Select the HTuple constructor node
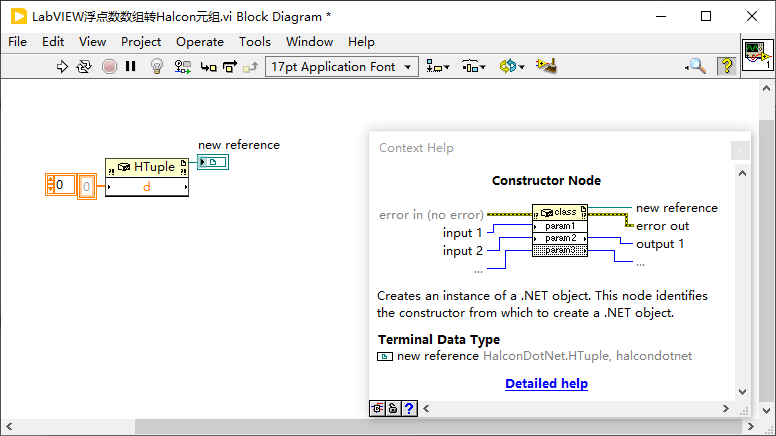The image size is (776, 436). pyautogui.click(x=147, y=168)
